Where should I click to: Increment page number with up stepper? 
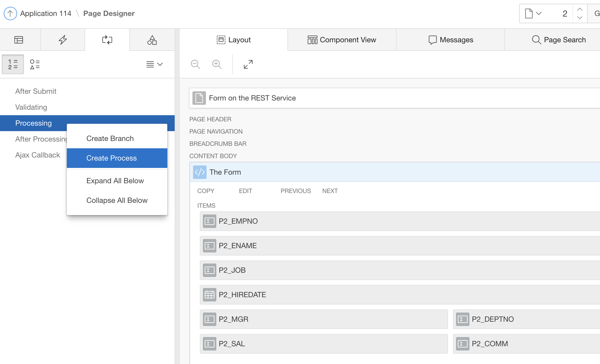[579, 9]
